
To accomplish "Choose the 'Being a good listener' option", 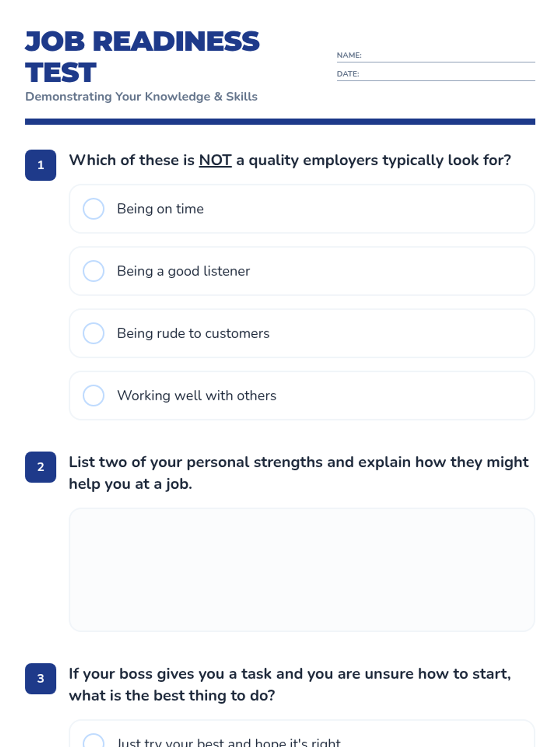I will click(x=93, y=271).
